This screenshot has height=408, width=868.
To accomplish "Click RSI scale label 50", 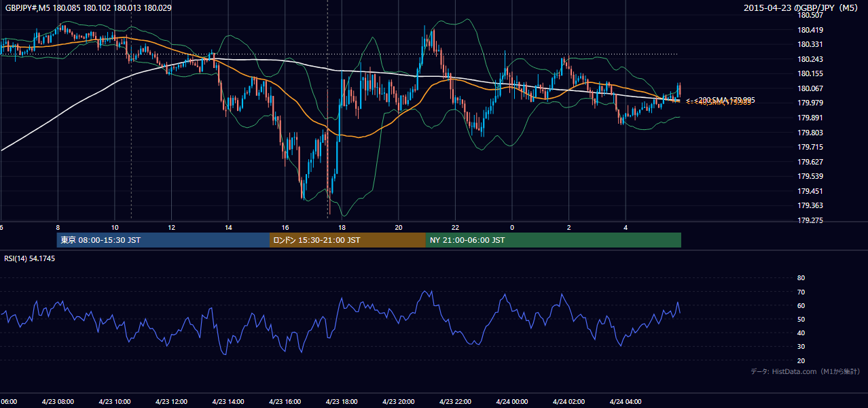I will (801, 319).
